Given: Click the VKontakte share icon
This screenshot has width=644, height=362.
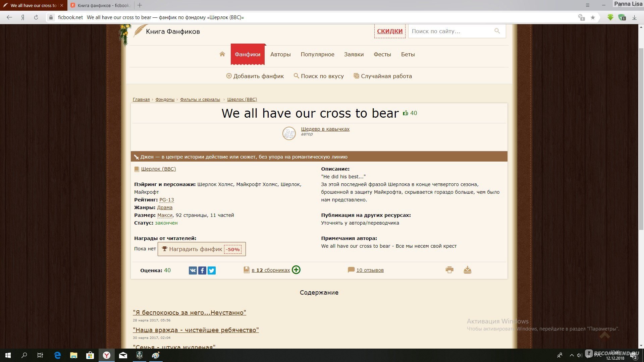Looking at the screenshot, I should pyautogui.click(x=193, y=270).
